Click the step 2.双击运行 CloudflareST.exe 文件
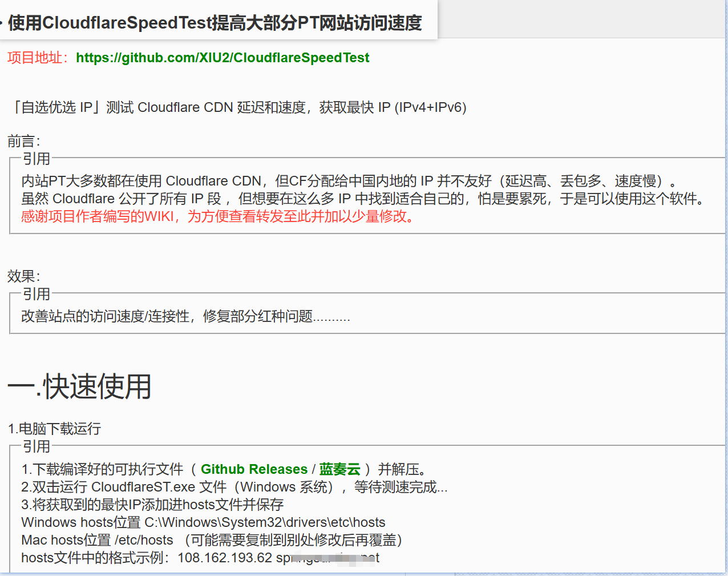This screenshot has height=576, width=728. (234, 487)
